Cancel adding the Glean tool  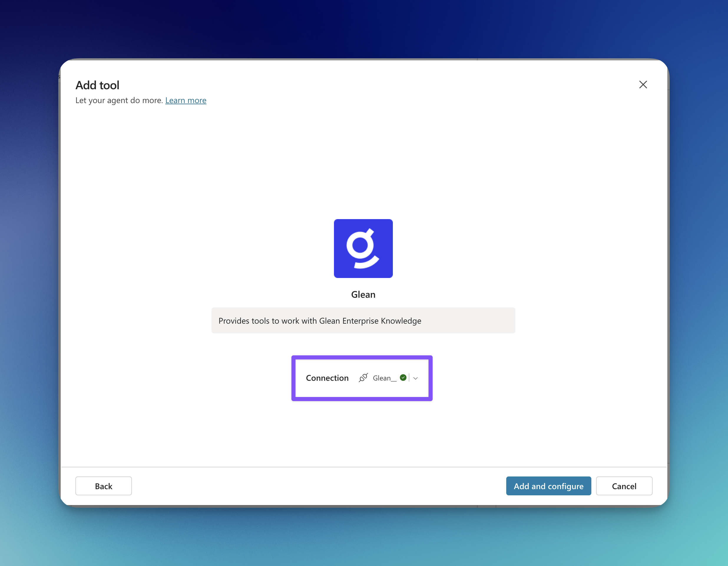[x=624, y=486]
